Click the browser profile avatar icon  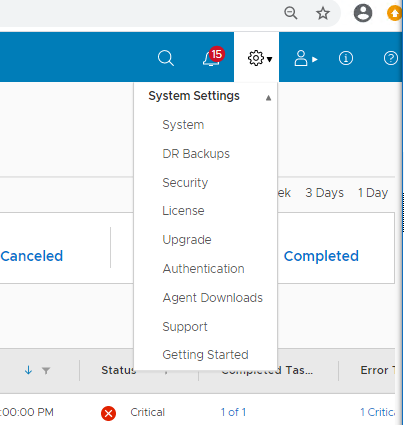(x=363, y=13)
